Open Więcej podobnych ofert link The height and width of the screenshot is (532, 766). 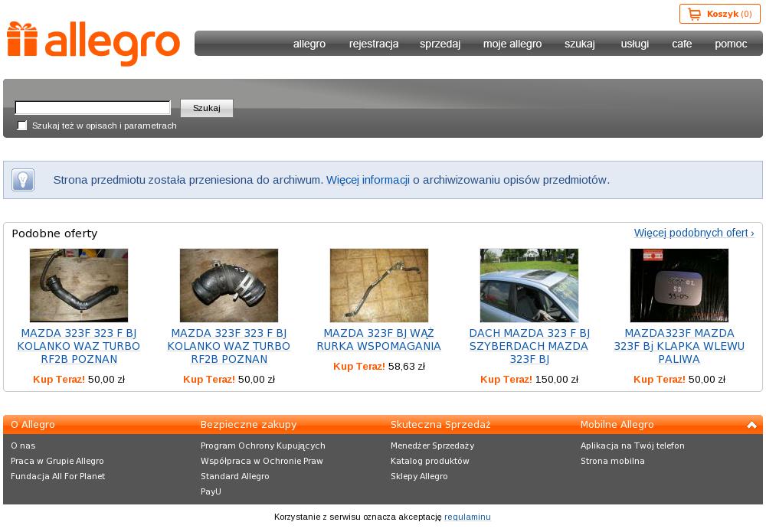(x=694, y=233)
